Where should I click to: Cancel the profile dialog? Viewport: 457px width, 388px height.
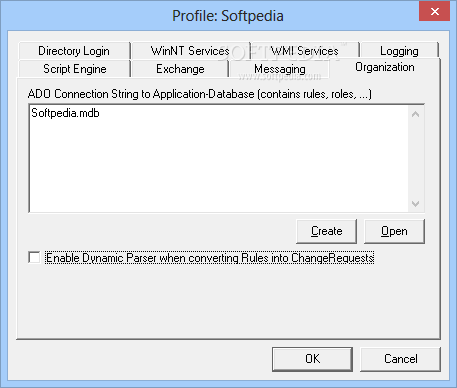point(400,359)
